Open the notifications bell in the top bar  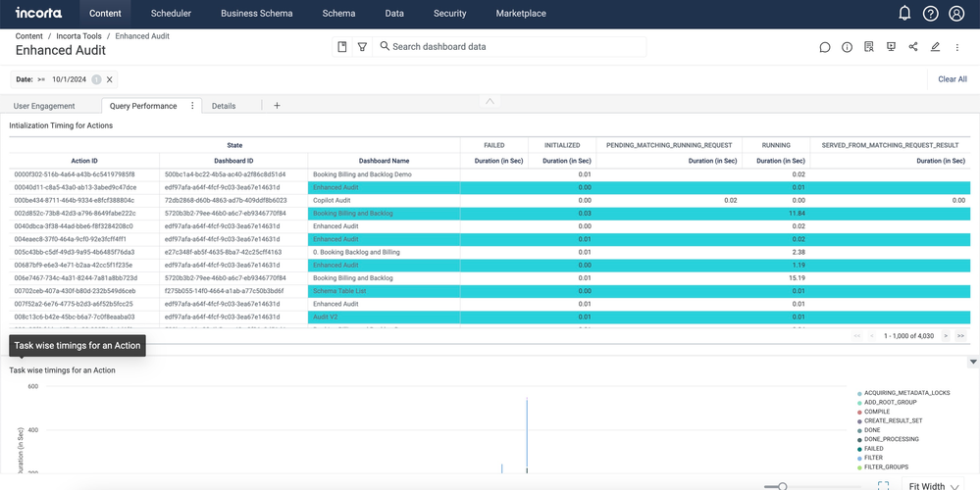tap(904, 13)
